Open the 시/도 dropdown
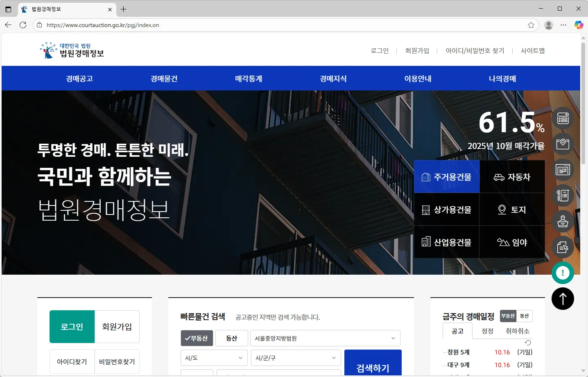588x377 pixels. tap(214, 358)
